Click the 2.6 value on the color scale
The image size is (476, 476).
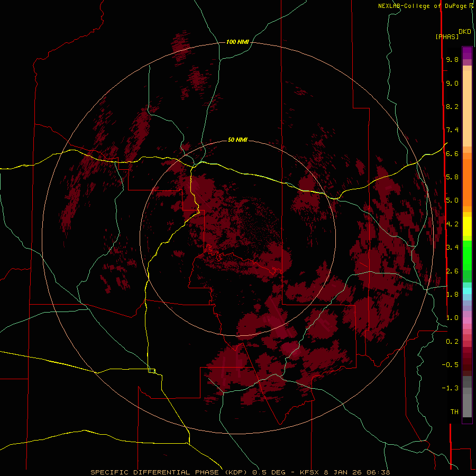tap(452, 271)
